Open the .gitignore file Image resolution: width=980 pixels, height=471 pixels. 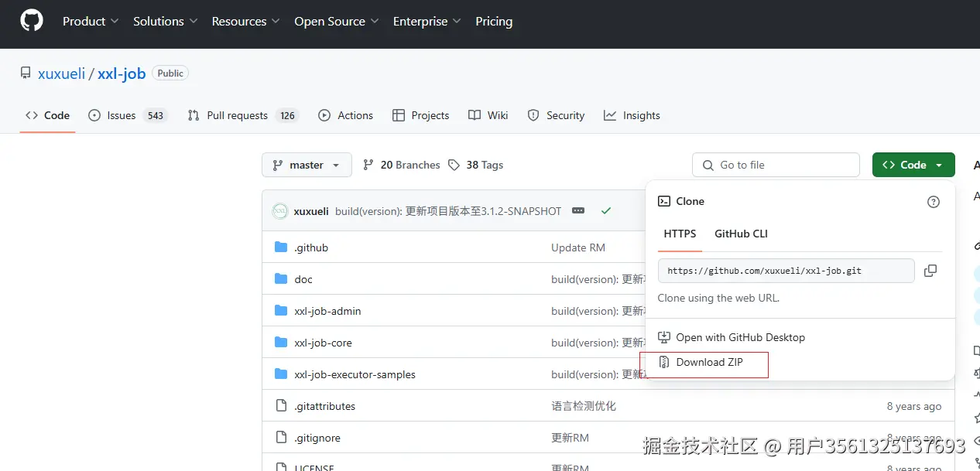pyautogui.click(x=317, y=438)
